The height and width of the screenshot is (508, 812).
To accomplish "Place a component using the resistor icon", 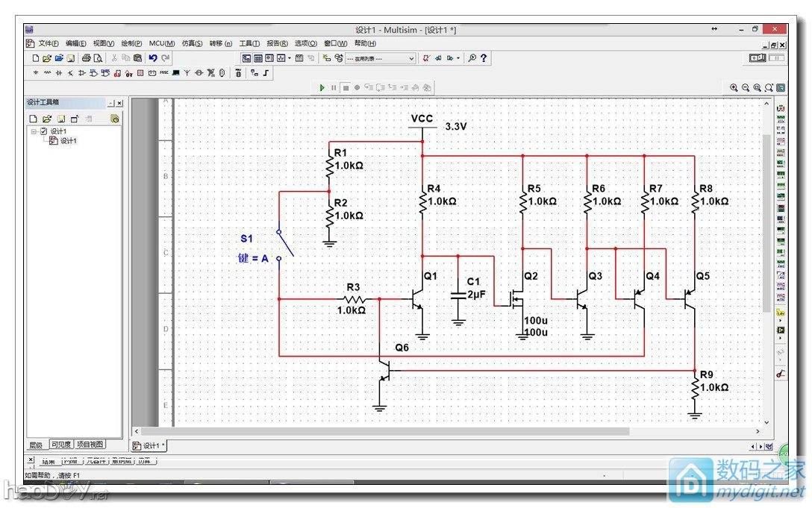I will (48, 73).
